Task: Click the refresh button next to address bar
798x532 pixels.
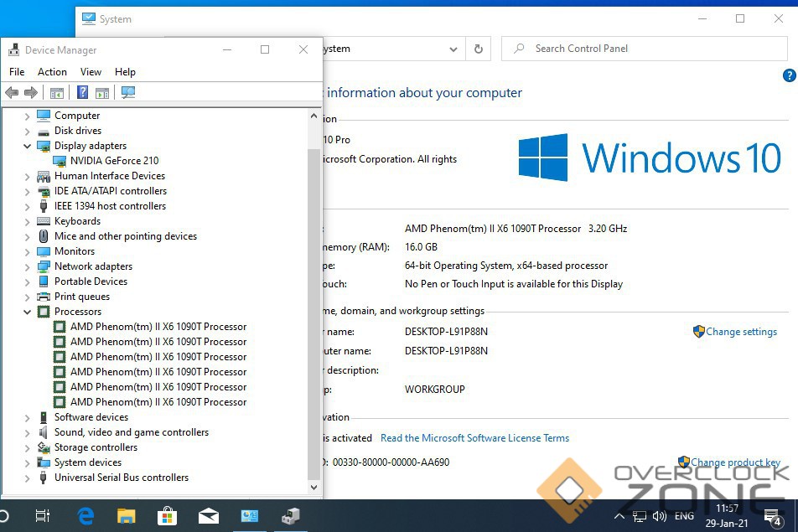Action: [x=479, y=49]
